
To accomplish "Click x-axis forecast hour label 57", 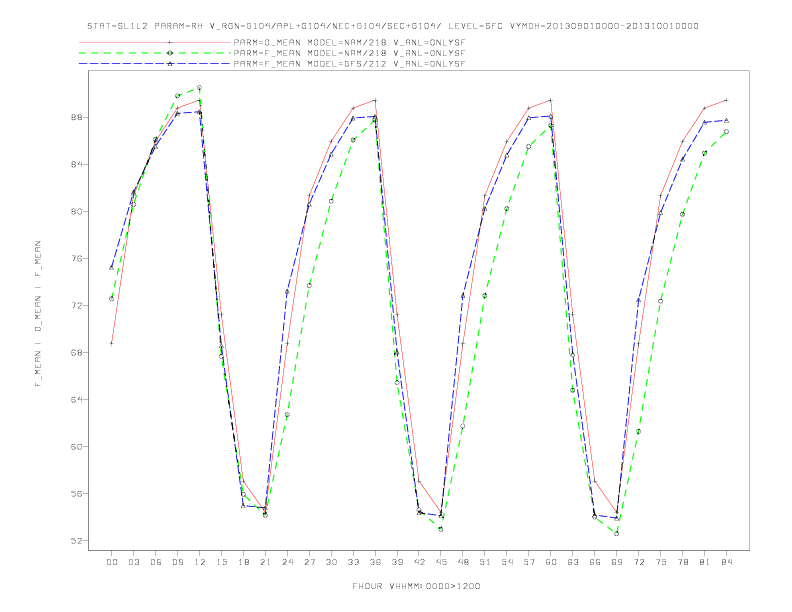I will pyautogui.click(x=529, y=562).
